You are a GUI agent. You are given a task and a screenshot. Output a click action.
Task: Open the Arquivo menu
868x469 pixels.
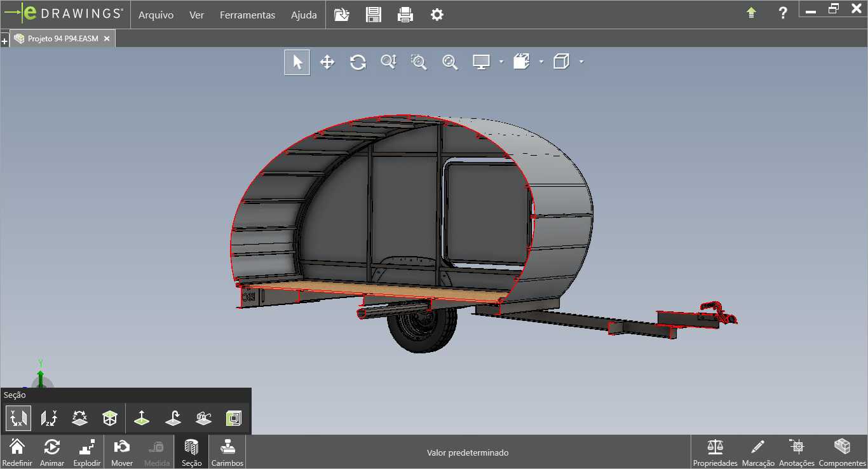[156, 15]
